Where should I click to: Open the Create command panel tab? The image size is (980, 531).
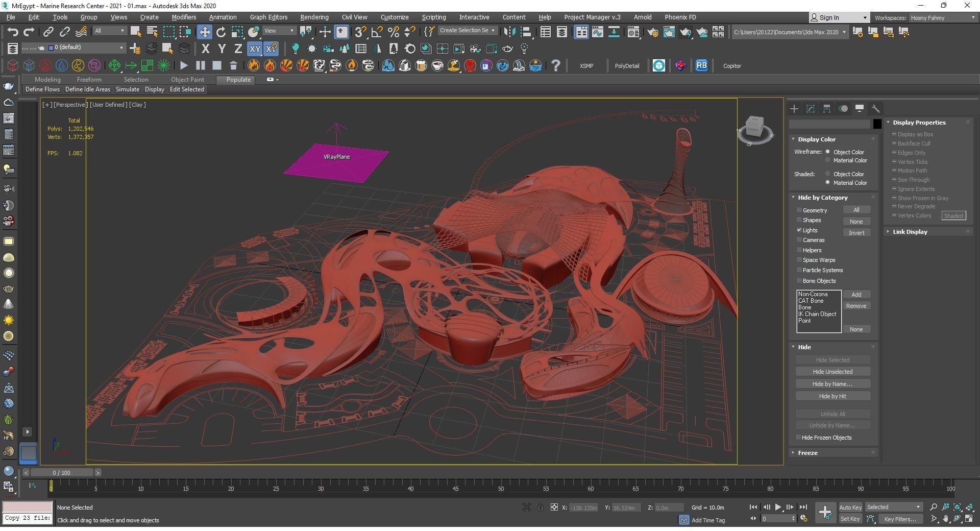[794, 108]
